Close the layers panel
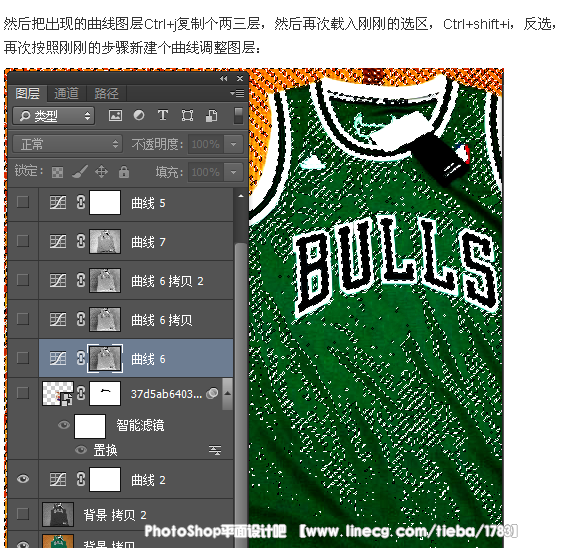Screen dimensions: 568x548 240,78
